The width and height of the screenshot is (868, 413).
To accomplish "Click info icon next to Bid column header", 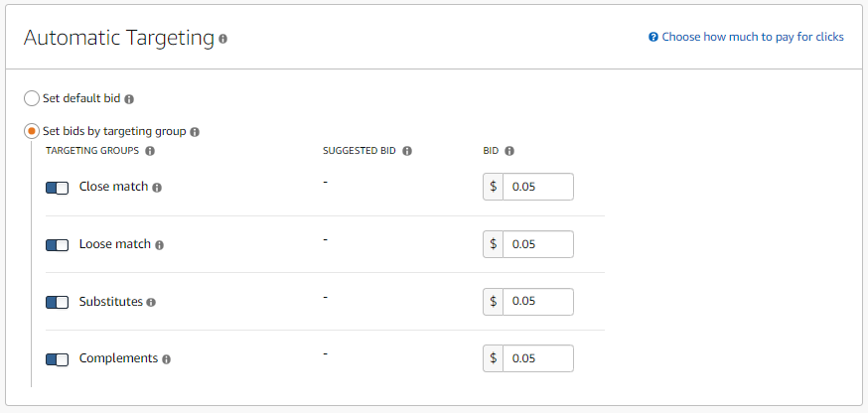I will click(x=509, y=151).
